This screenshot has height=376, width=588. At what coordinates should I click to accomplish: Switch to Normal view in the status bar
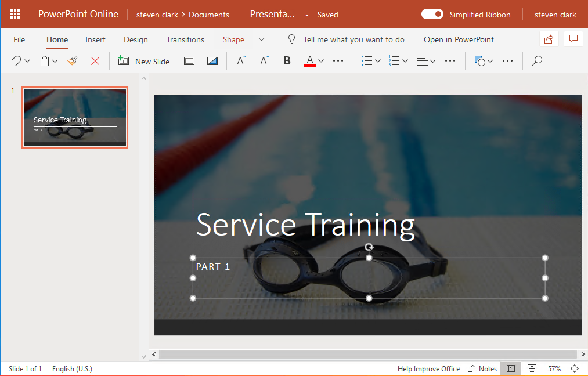pos(510,368)
